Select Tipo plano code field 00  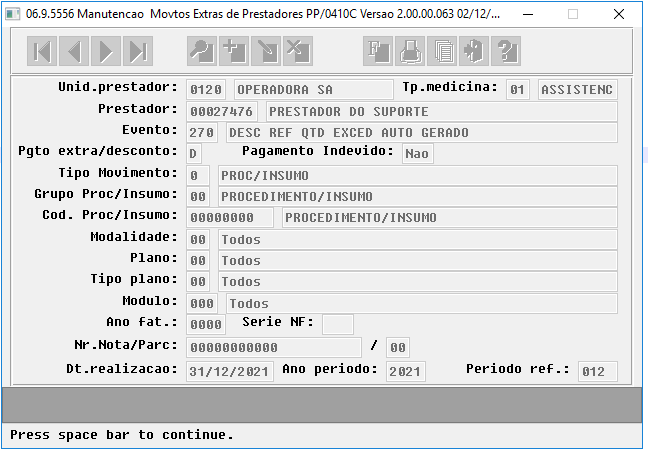198,282
